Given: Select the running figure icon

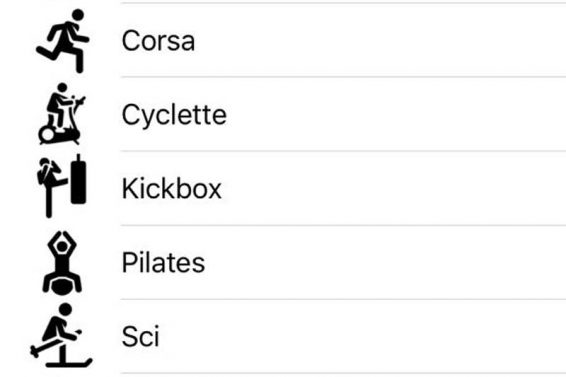Looking at the screenshot, I should coord(62,41).
